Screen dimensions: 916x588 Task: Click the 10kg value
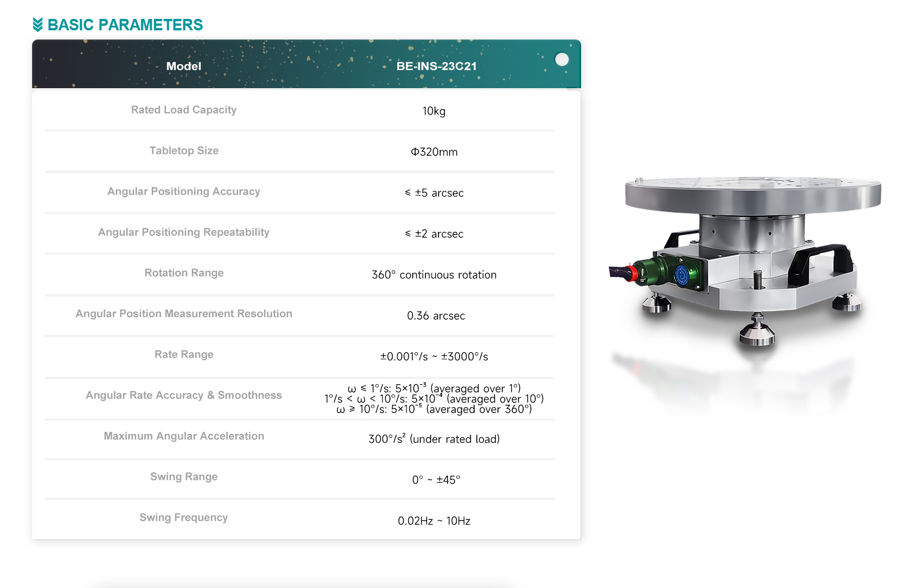click(x=434, y=111)
